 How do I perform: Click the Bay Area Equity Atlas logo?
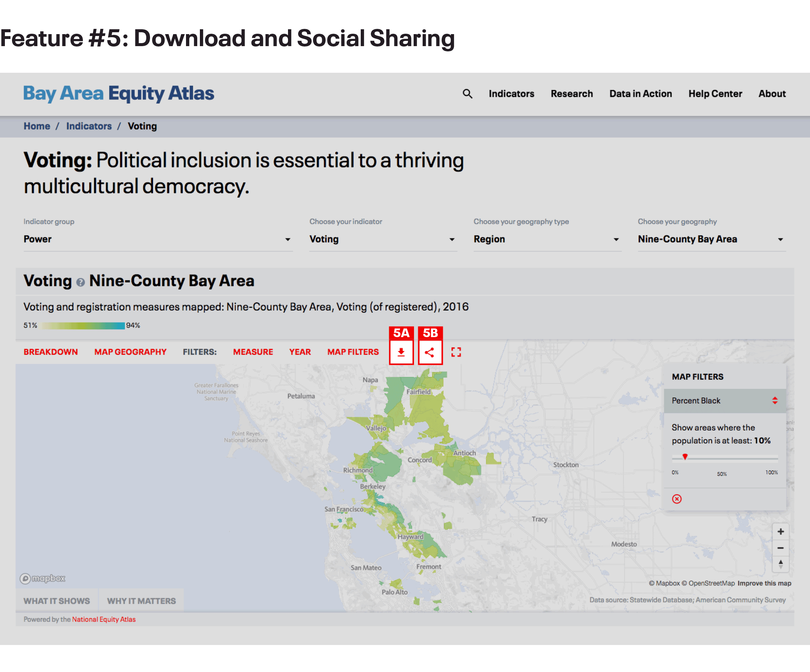(118, 94)
